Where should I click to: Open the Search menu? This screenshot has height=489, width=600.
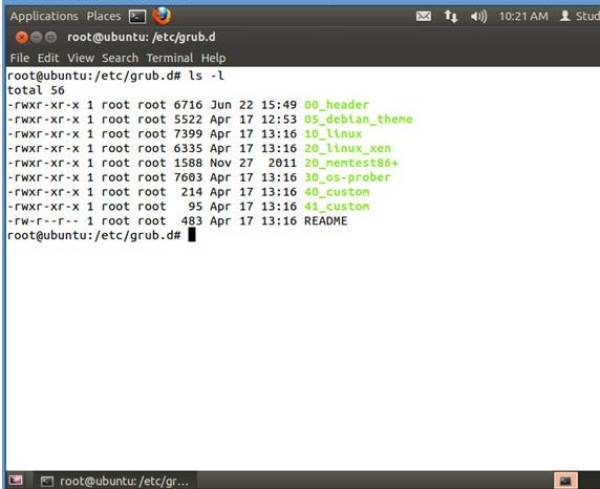(x=120, y=58)
